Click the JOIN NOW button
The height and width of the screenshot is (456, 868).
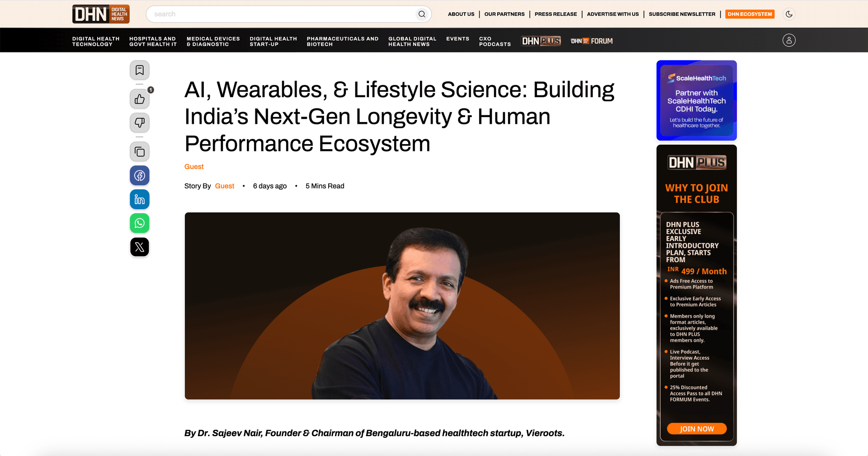[696, 428]
